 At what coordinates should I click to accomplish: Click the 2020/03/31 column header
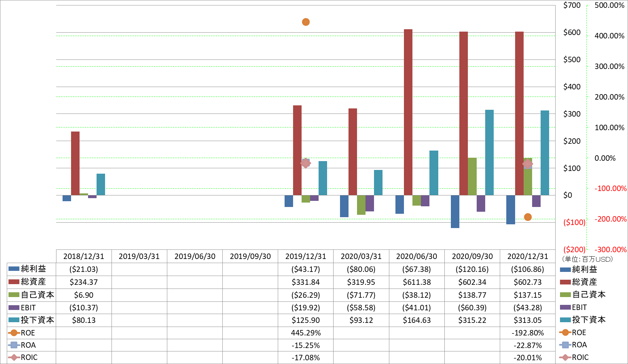(x=361, y=256)
